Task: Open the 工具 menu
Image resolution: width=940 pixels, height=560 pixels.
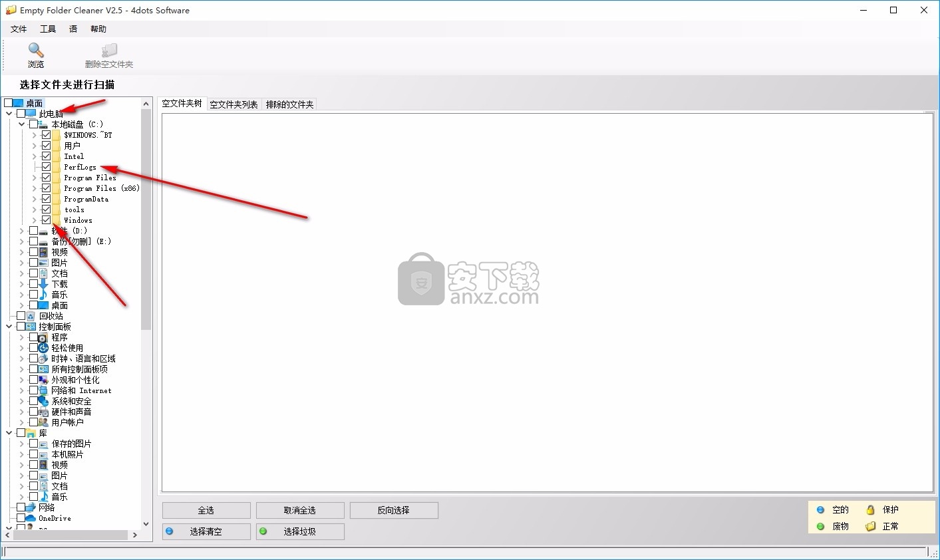Action: (48, 29)
